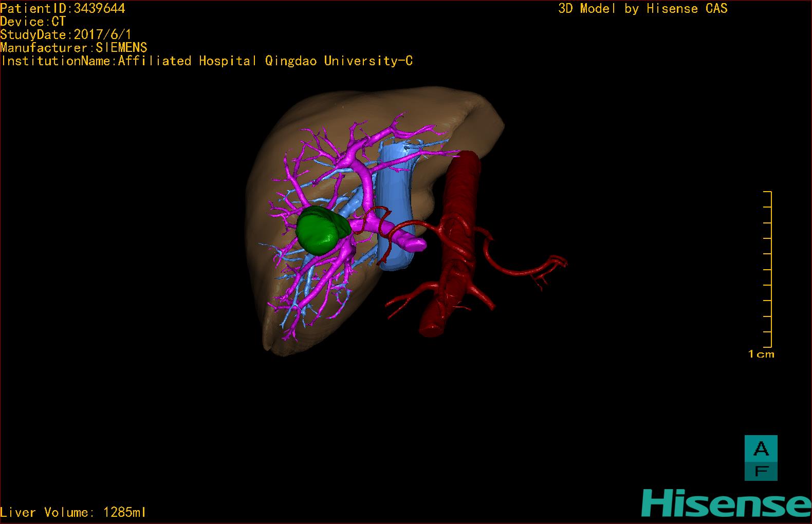Click the 3D Model by Hisense CAS title
The height and width of the screenshot is (524, 812).
click(x=643, y=8)
